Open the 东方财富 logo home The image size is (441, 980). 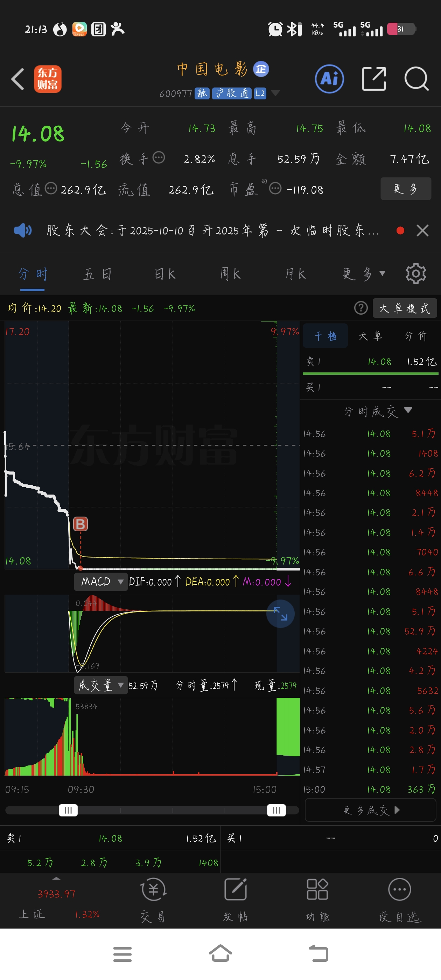tap(48, 79)
